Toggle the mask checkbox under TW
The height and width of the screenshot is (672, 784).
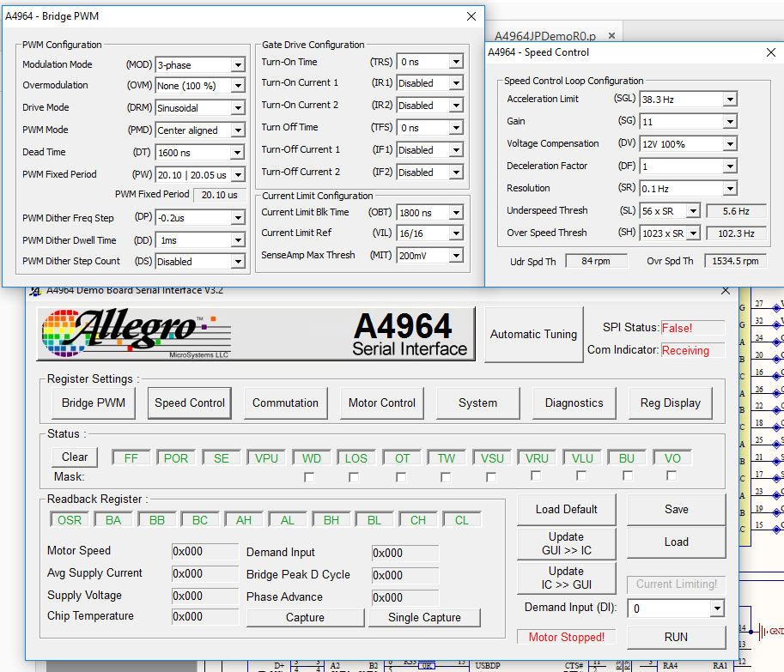(x=446, y=477)
